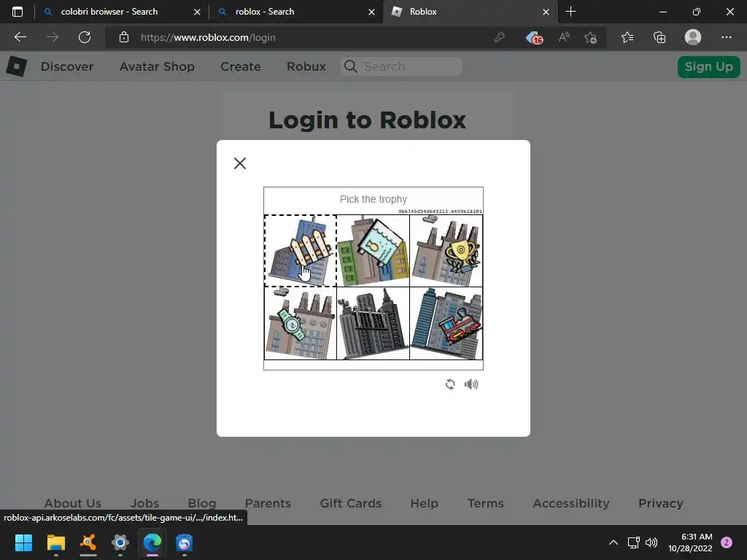Switch to the colobri broiwser Search tab
The image size is (747, 560).
point(109,12)
